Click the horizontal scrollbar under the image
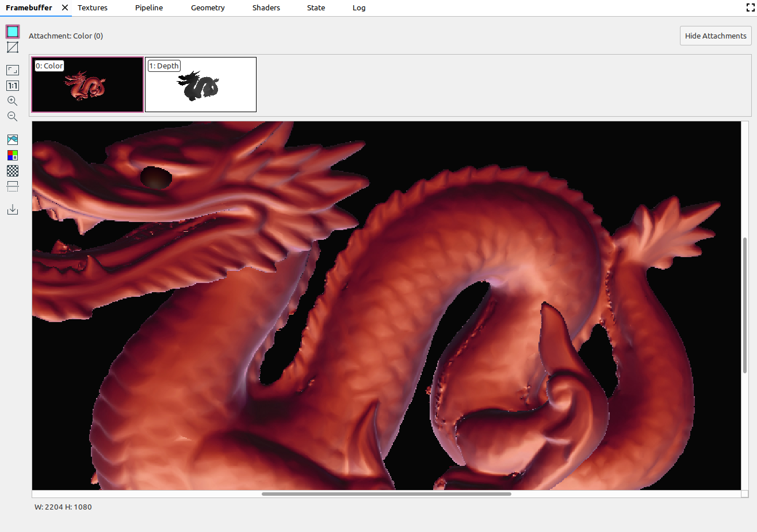This screenshot has width=757, height=532. (x=386, y=494)
